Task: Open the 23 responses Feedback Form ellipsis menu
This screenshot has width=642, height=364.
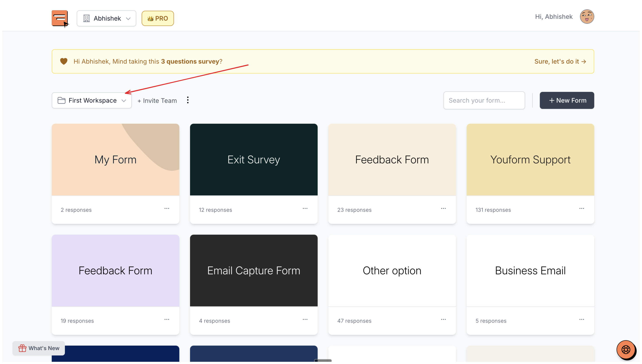Action: [x=443, y=209]
